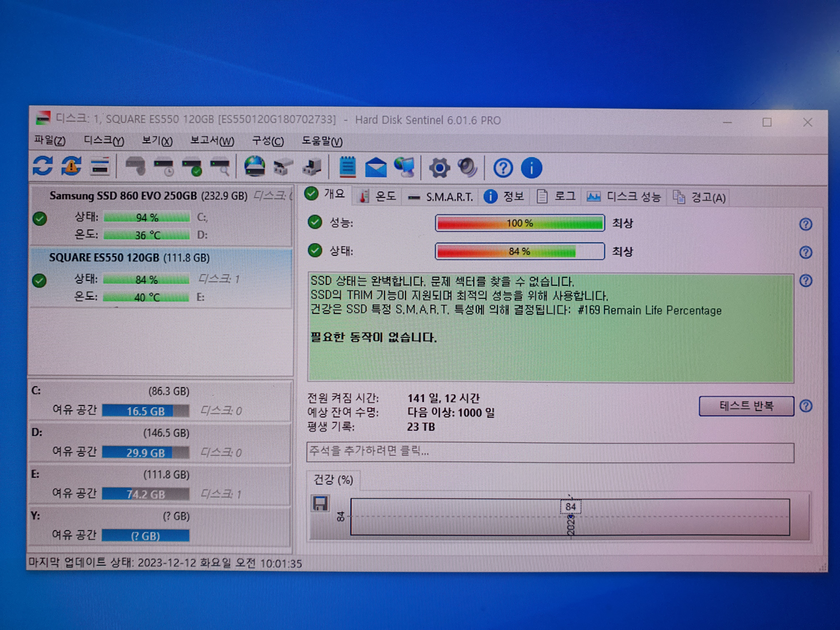Screen dimensions: 840x630
Task: Click the last update status bar text
Action: (165, 563)
